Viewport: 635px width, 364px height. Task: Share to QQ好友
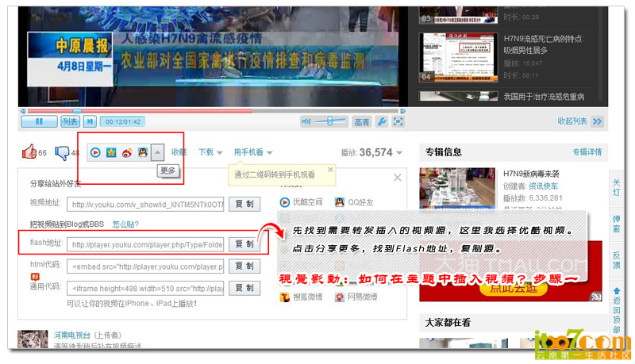354,201
